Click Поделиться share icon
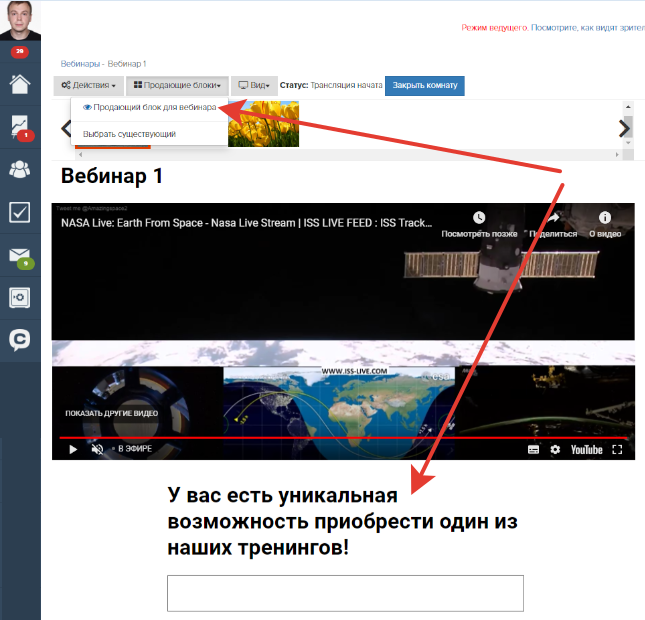Viewport: 645px width, 620px height. coord(554,217)
